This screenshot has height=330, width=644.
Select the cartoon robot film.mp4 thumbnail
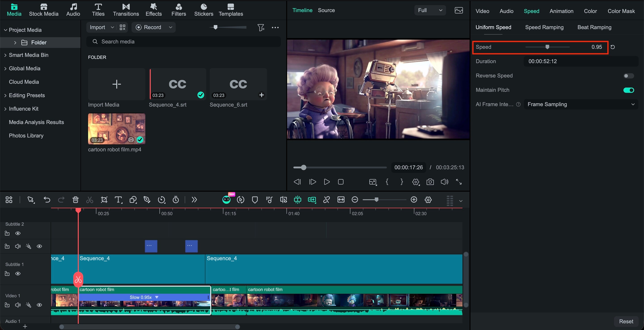(x=117, y=129)
